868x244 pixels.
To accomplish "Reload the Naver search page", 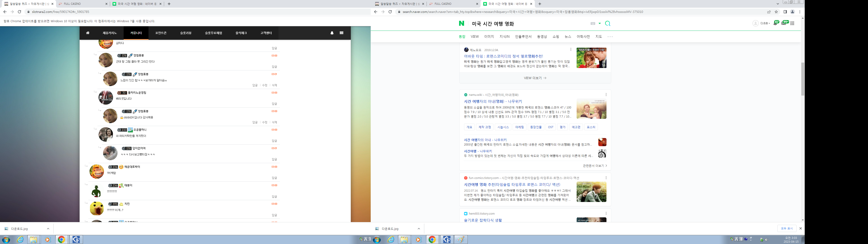I will [x=390, y=12].
